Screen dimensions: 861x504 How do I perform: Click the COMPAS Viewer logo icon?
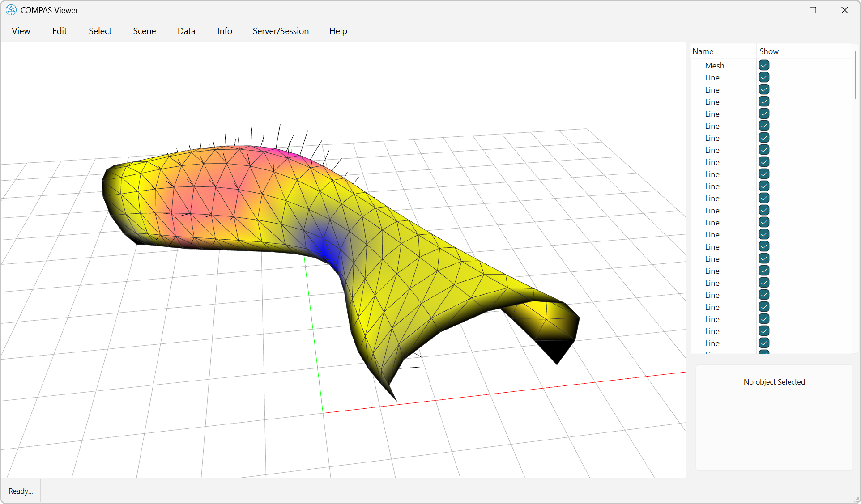11,10
